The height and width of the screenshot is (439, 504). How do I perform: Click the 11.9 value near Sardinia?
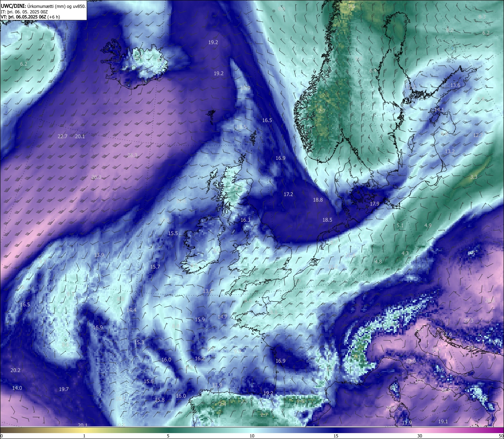[407, 423]
